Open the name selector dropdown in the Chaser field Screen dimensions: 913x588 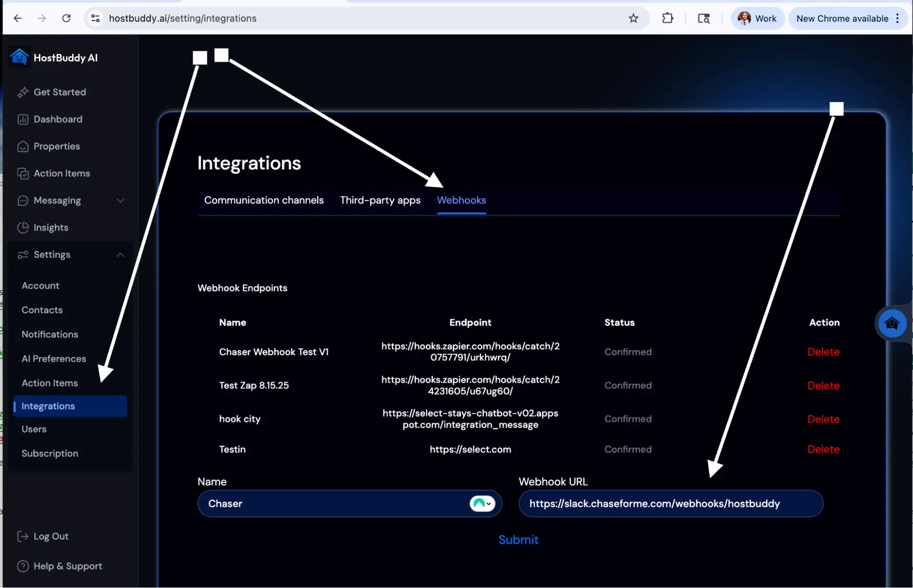482,503
